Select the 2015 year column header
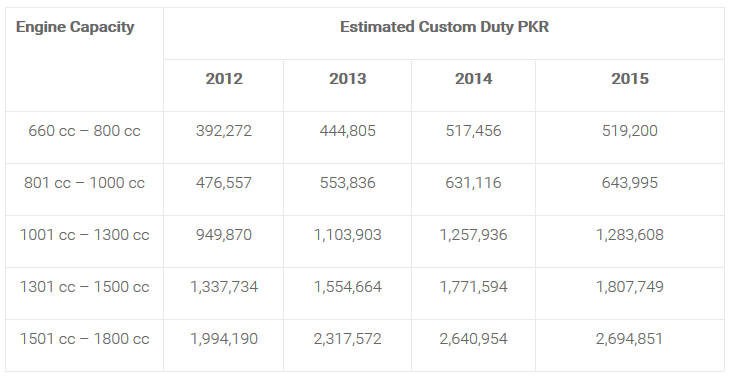Screen dimensions: 731x378 pyautogui.click(x=630, y=78)
